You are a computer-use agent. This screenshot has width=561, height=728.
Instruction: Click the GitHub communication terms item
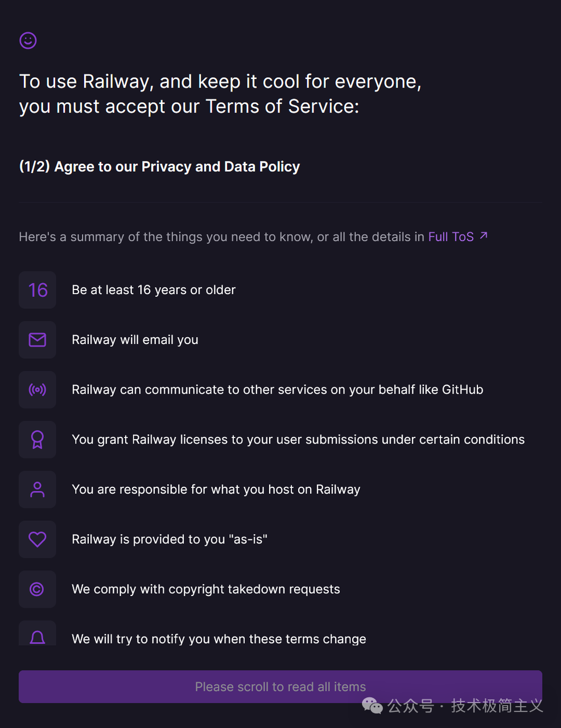coord(277,390)
